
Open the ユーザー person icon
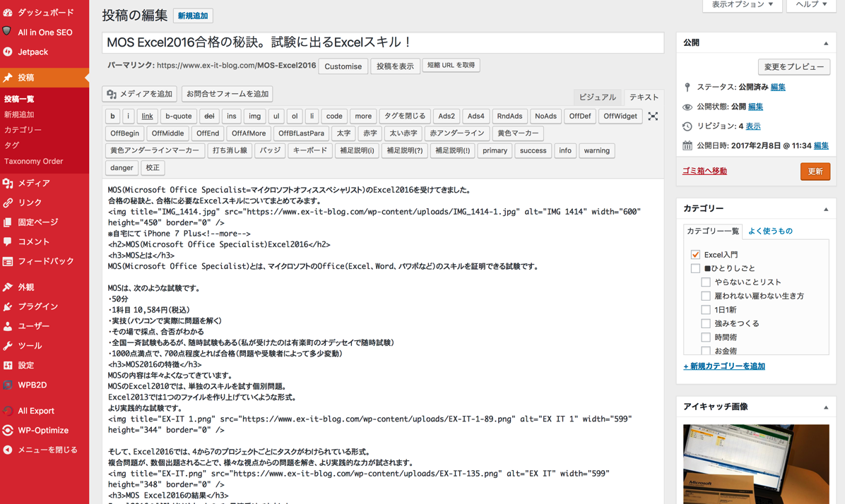coord(8,326)
